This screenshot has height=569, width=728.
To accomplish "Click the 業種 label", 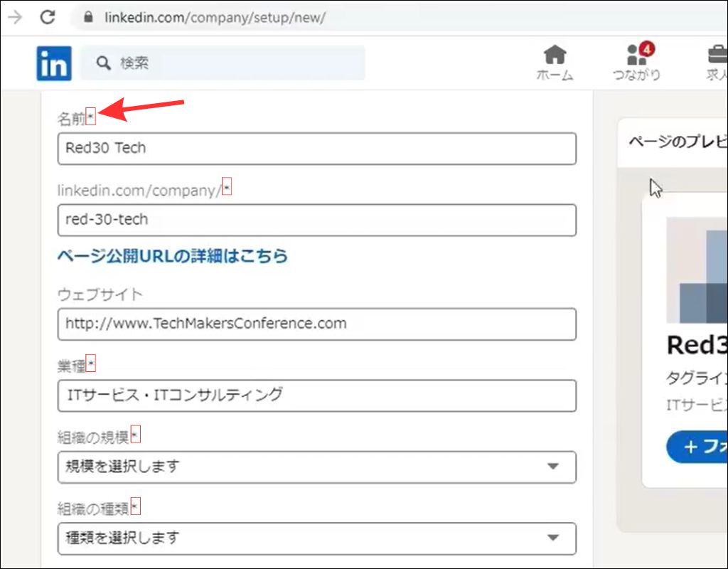I will 72,366.
